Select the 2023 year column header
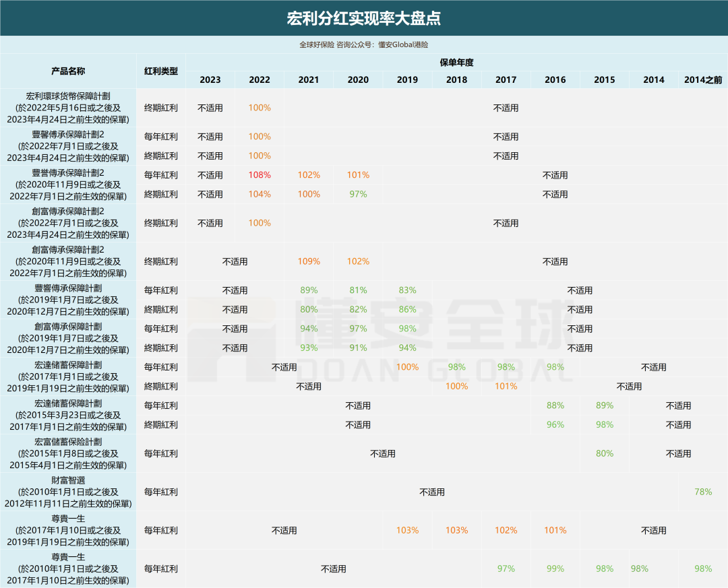Viewport: 728px width, 588px height. (210, 79)
